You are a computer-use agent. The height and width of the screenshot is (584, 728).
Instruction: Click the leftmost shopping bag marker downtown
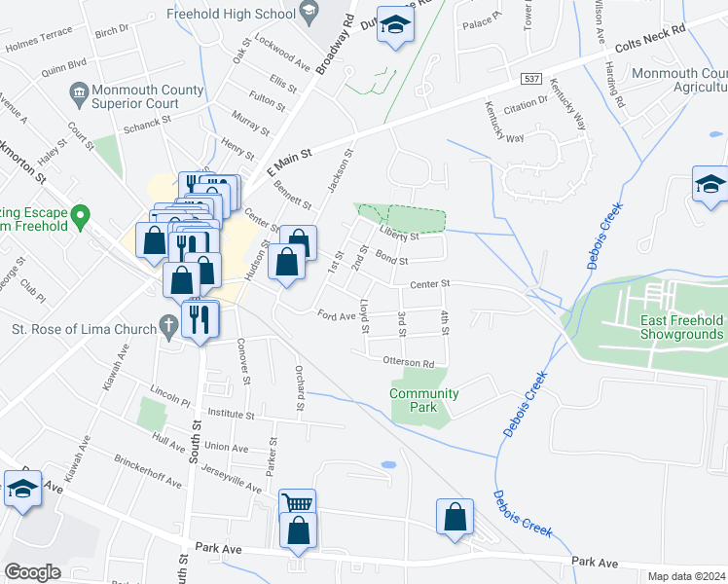click(154, 241)
